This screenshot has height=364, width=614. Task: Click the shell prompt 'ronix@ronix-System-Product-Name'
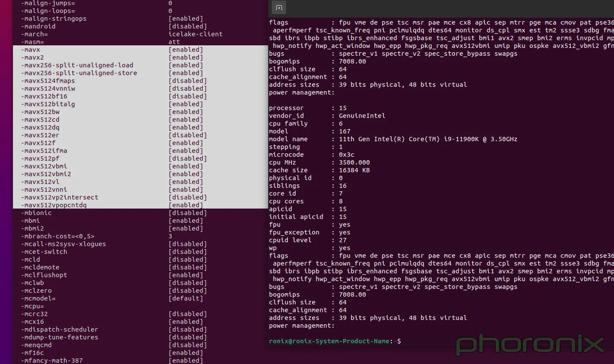click(x=329, y=341)
